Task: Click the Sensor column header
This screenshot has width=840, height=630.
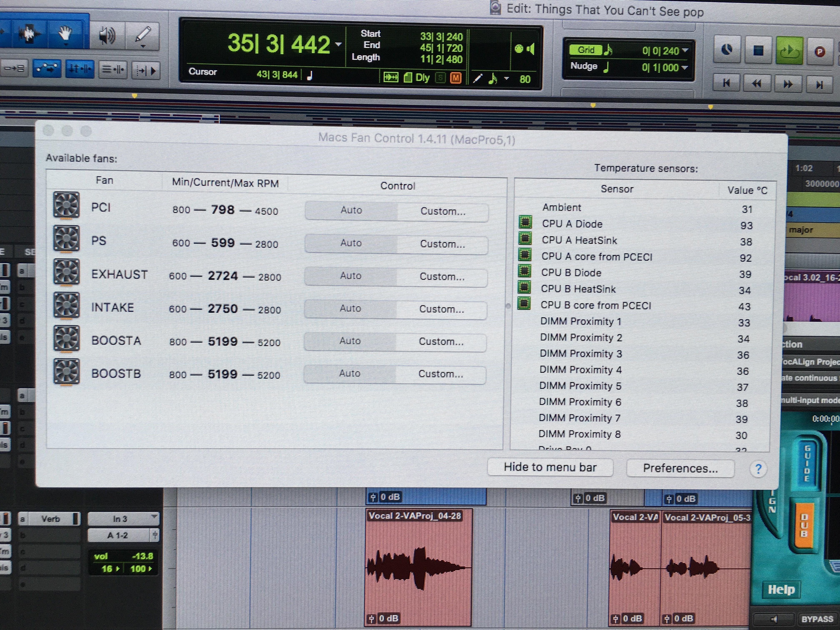Action: coord(617,189)
